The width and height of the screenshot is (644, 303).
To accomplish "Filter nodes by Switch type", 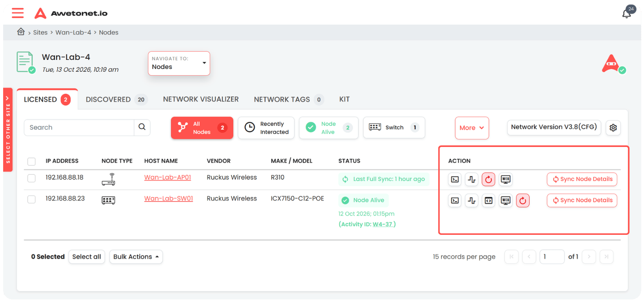I will [x=394, y=127].
